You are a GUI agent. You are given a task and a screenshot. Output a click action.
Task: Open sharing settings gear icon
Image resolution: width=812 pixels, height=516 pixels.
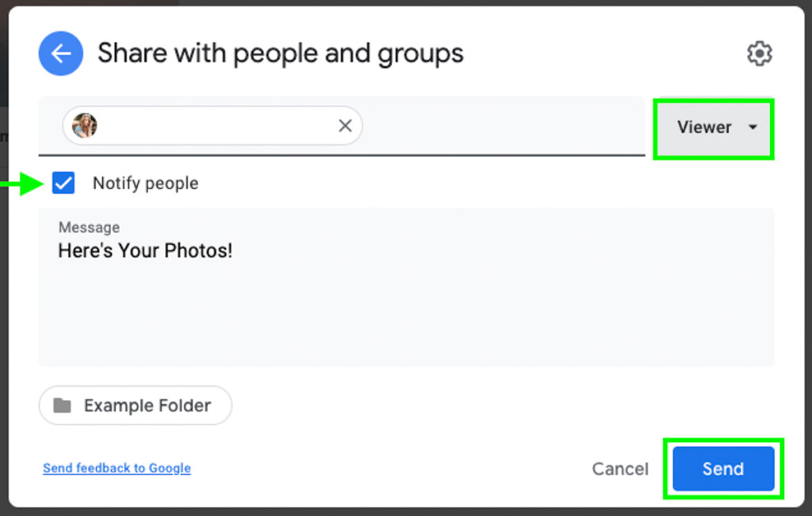pos(759,53)
